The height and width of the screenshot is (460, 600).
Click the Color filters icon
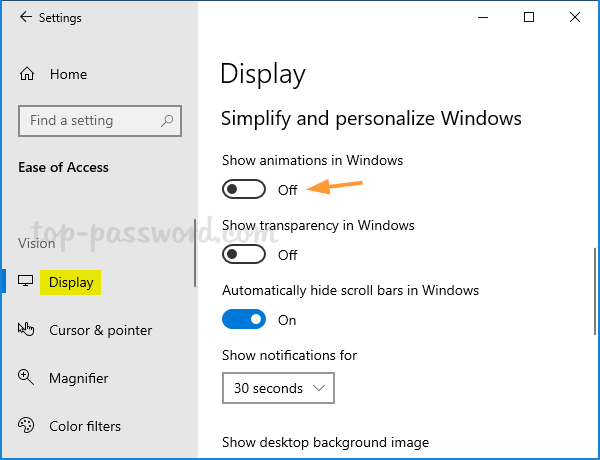[x=27, y=426]
